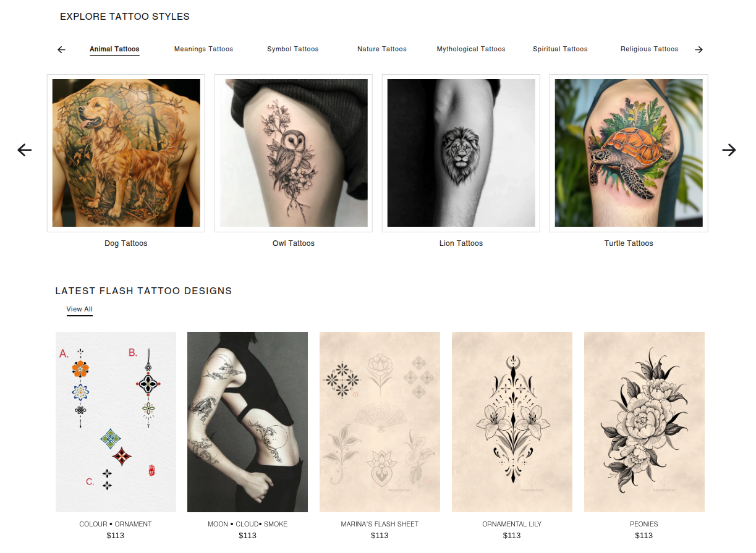Choose the Nature Tattoos tab
Screen dimensions: 756x553
pyautogui.click(x=382, y=49)
